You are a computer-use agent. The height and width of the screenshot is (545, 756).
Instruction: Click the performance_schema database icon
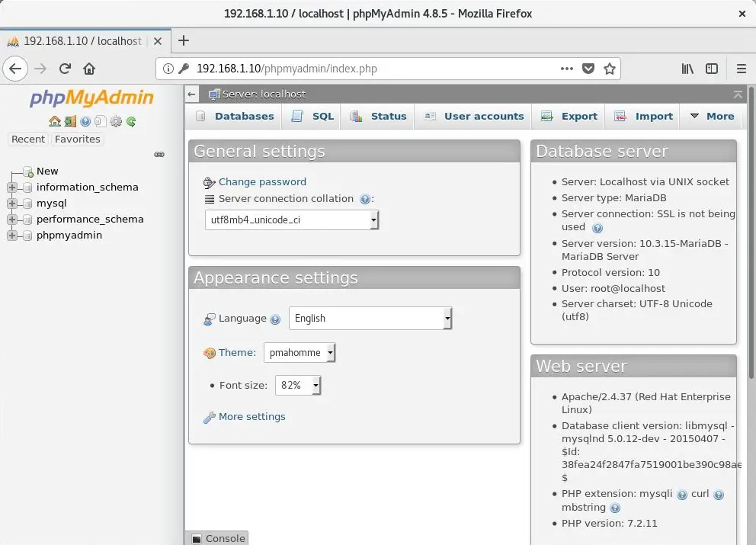pyautogui.click(x=27, y=220)
